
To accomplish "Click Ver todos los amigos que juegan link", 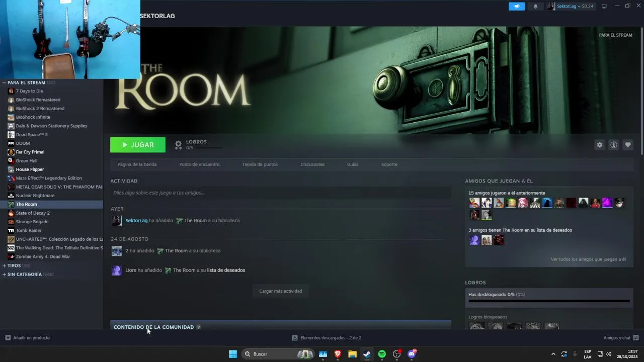I will point(588,259).
